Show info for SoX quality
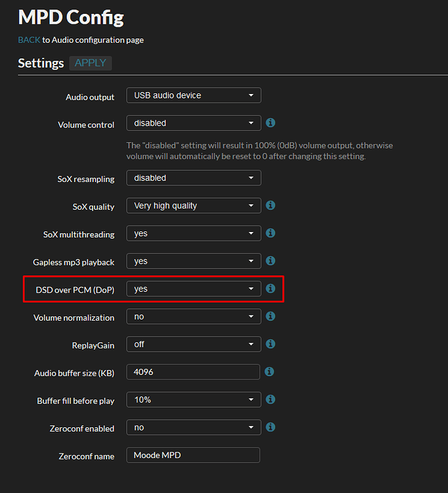 (271, 205)
